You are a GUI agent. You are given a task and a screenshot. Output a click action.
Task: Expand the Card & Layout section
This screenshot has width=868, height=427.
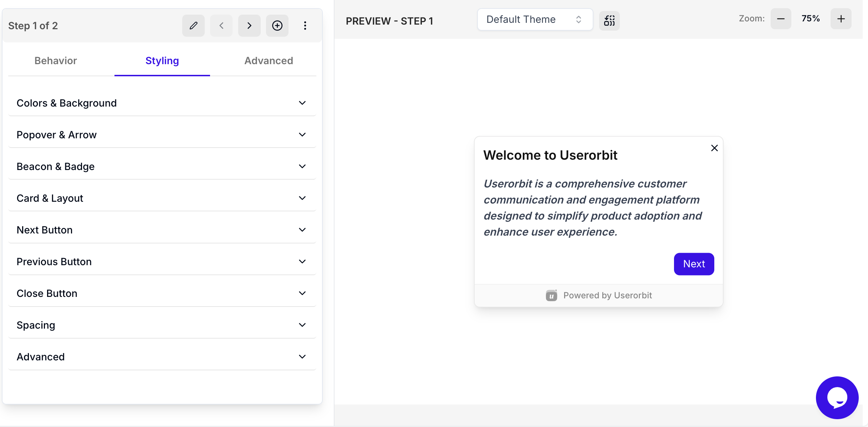click(x=162, y=198)
